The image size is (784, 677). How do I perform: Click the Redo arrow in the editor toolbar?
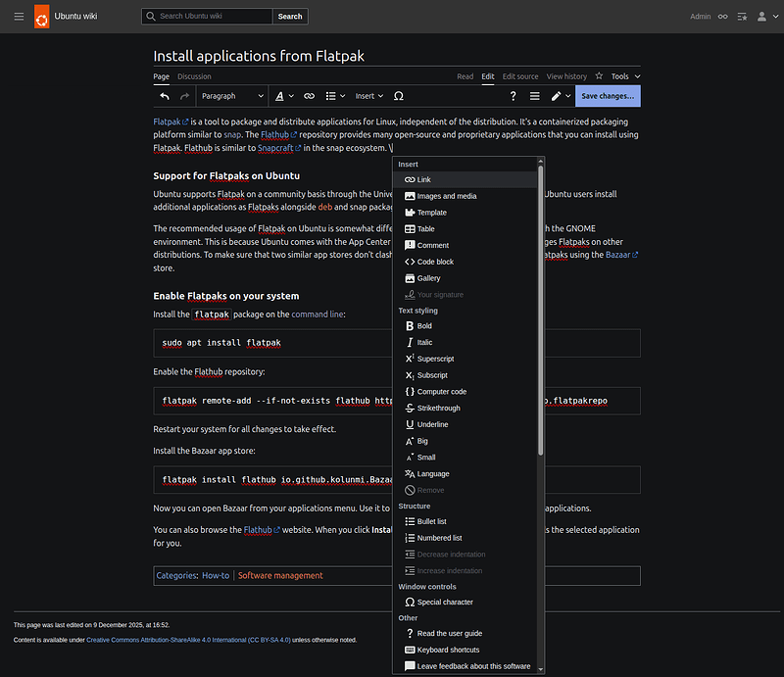point(182,95)
